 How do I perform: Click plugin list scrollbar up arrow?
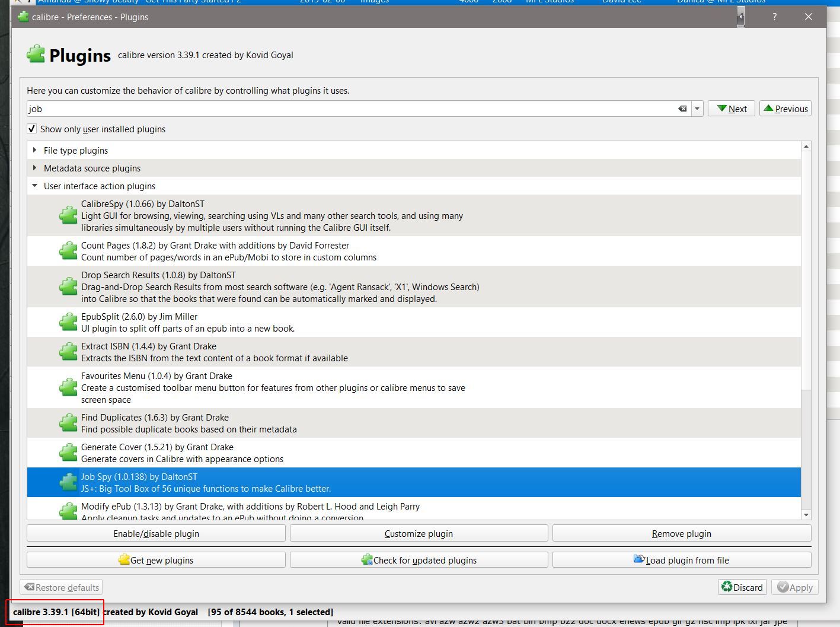tap(806, 147)
